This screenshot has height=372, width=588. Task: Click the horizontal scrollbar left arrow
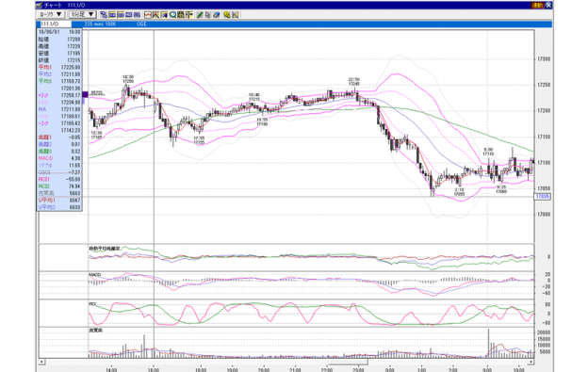pos(42,362)
